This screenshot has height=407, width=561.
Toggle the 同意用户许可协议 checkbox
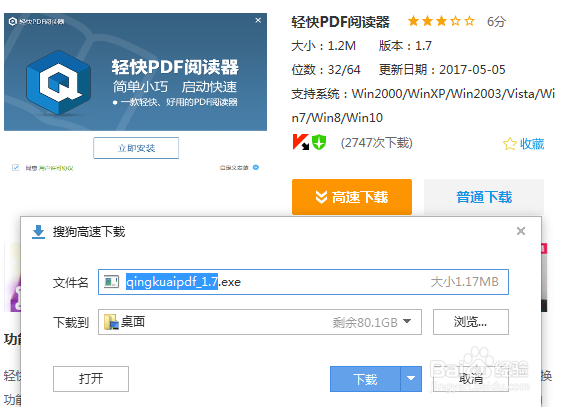coord(15,167)
